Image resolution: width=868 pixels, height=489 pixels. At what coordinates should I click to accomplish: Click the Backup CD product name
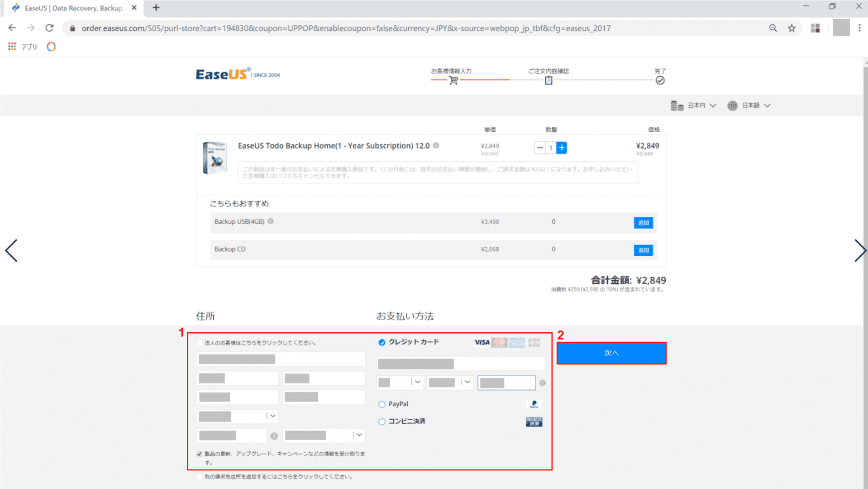230,249
